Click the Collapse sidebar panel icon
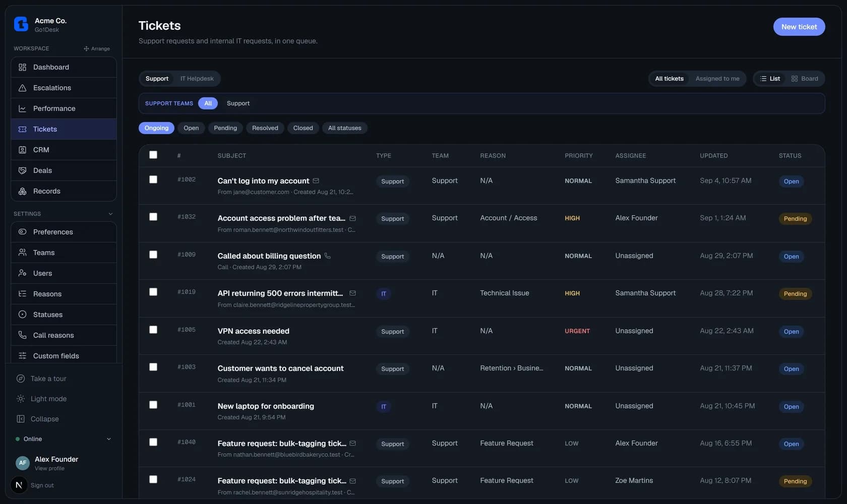Image resolution: width=847 pixels, height=504 pixels. tap(21, 419)
